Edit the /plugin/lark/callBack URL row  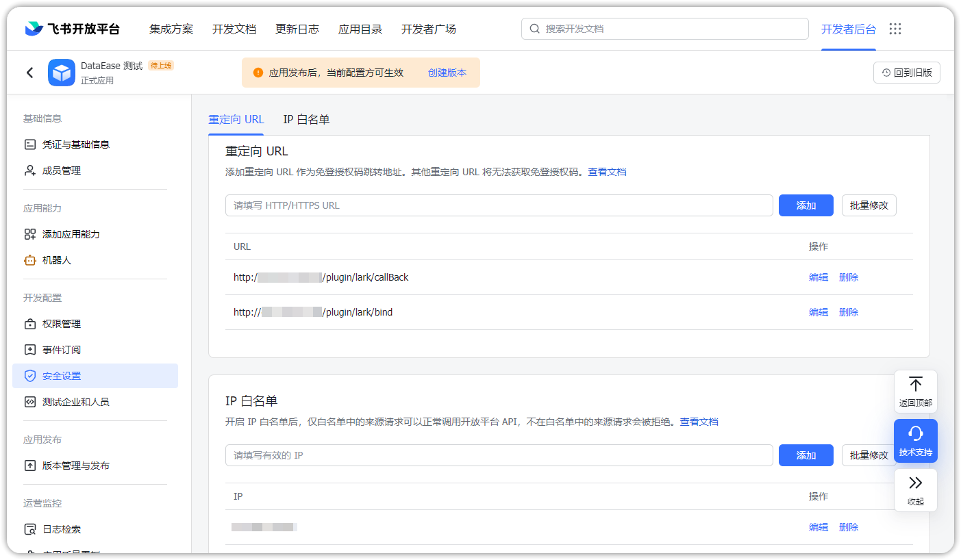819,277
